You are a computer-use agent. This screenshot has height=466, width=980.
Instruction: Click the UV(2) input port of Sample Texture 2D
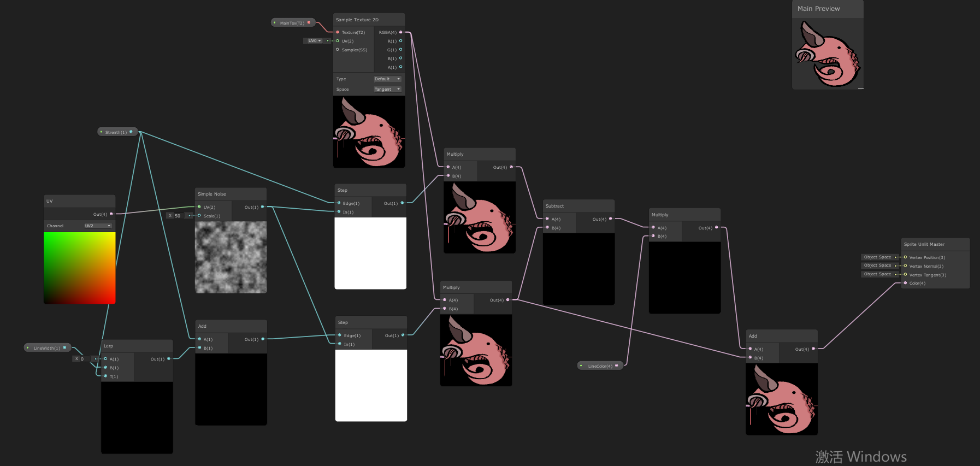(x=338, y=41)
